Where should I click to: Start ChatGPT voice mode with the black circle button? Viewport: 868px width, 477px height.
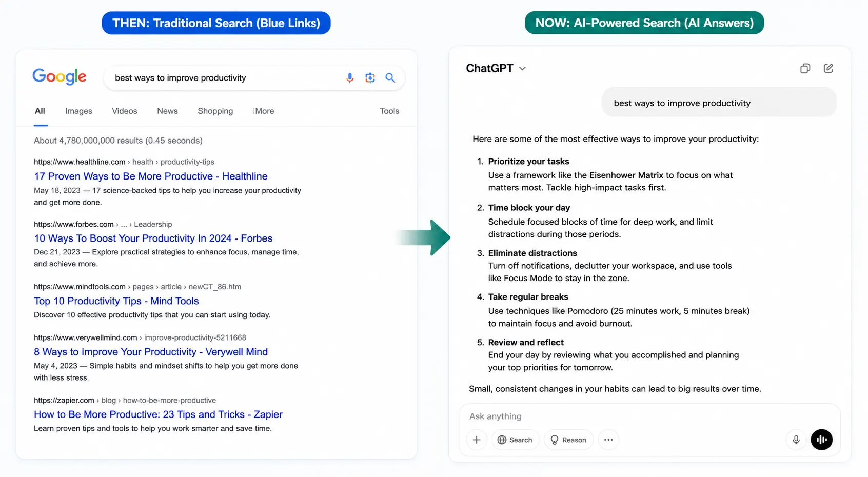pos(822,440)
